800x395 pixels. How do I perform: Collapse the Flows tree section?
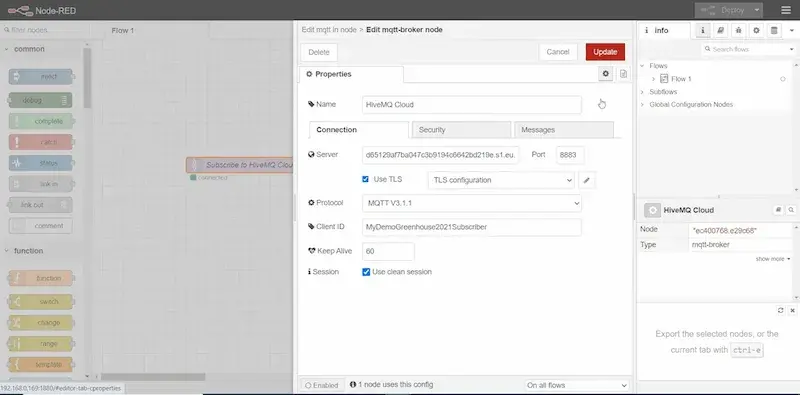pos(642,66)
